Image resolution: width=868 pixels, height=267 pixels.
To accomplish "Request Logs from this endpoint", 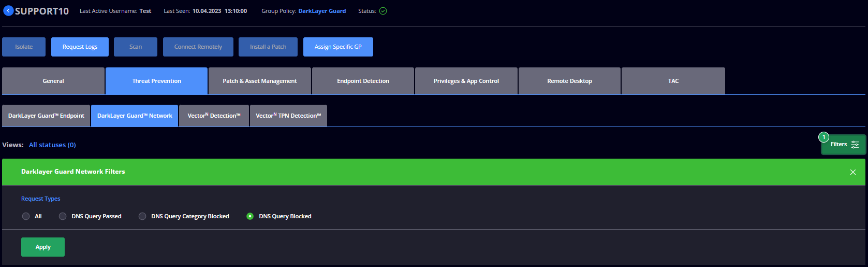I will click(80, 47).
